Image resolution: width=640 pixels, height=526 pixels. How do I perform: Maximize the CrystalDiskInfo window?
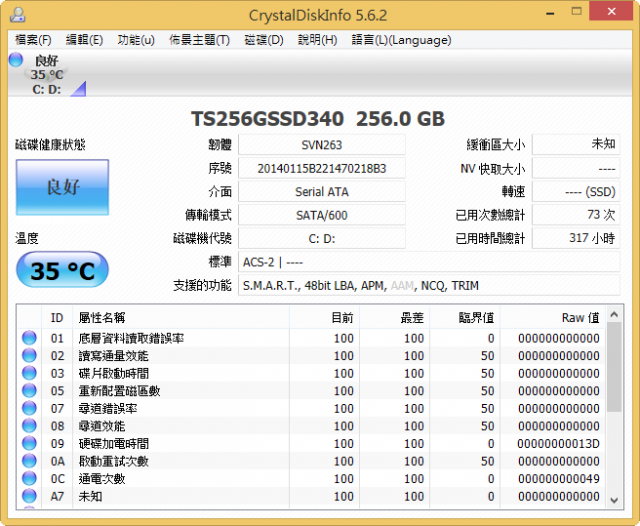(576, 12)
